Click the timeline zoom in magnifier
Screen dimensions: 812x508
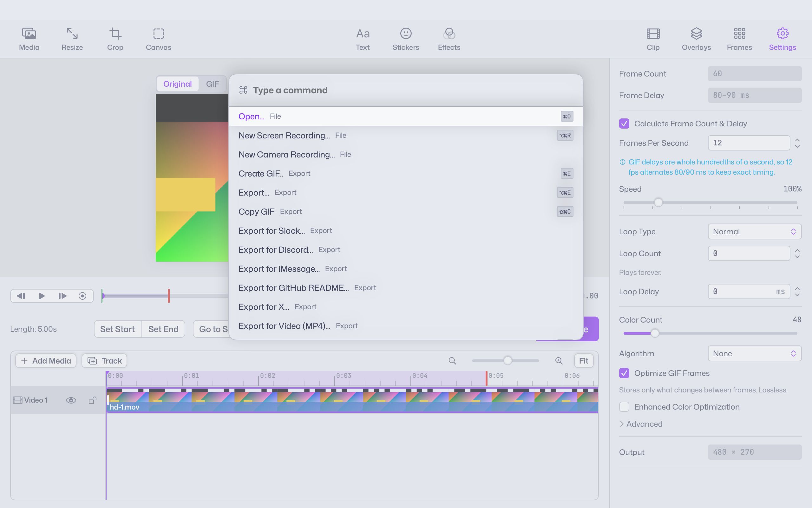[559, 361]
